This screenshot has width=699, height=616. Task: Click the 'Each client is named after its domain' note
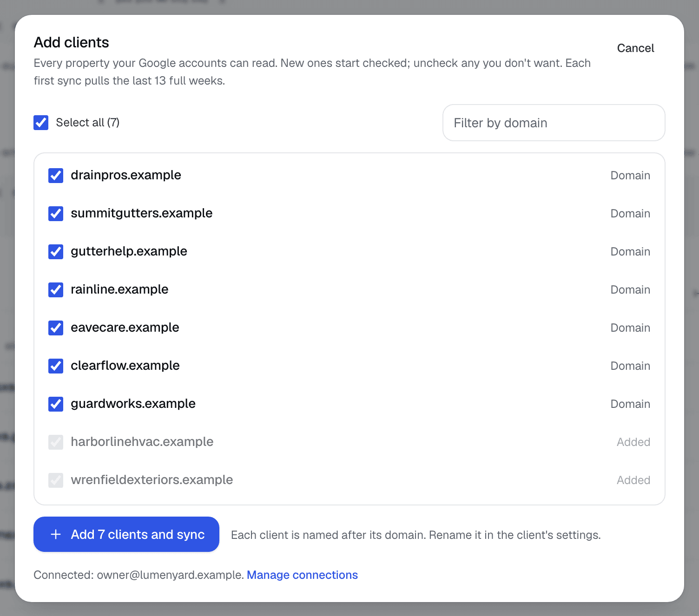coord(416,535)
